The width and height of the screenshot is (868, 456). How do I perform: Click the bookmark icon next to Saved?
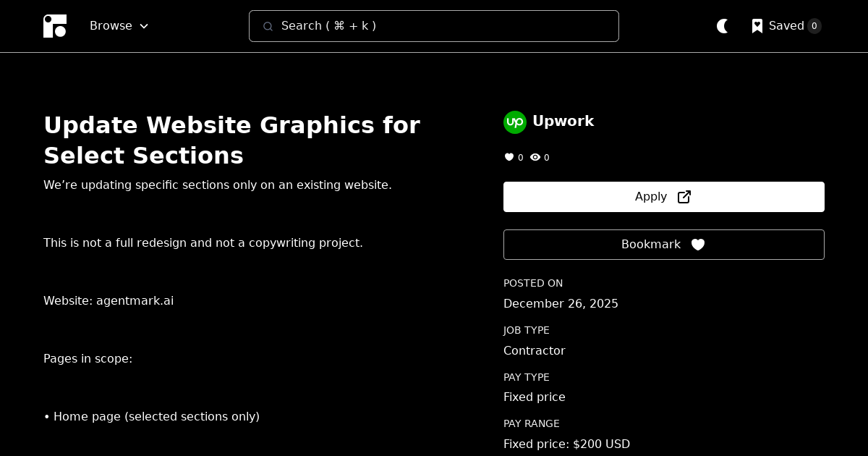click(757, 26)
